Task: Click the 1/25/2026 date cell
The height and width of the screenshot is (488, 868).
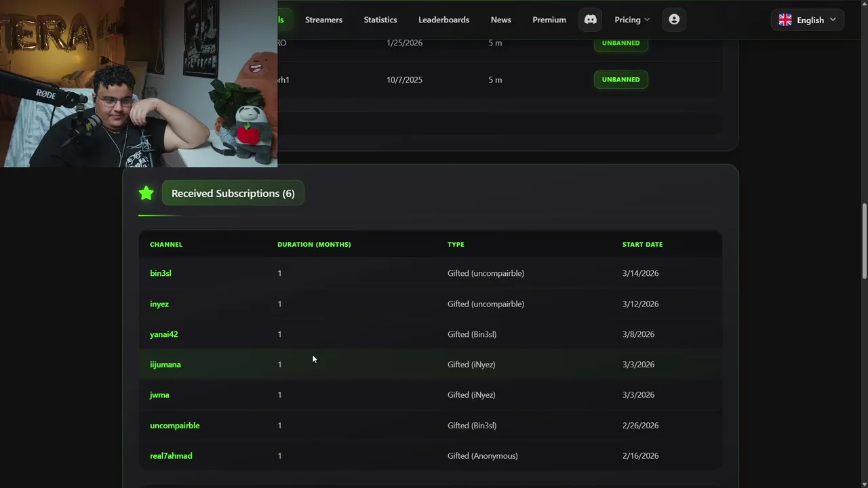Action: pyautogui.click(x=404, y=43)
